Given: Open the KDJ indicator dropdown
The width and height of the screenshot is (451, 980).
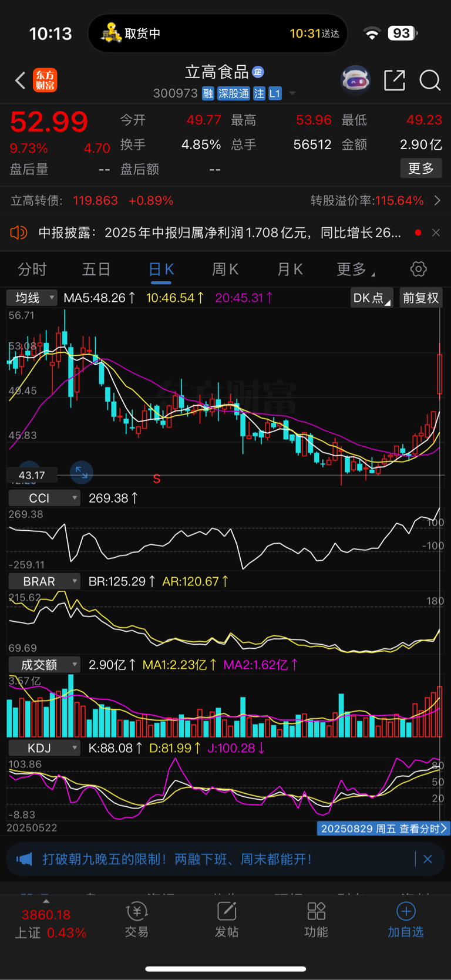Looking at the screenshot, I should 44,748.
